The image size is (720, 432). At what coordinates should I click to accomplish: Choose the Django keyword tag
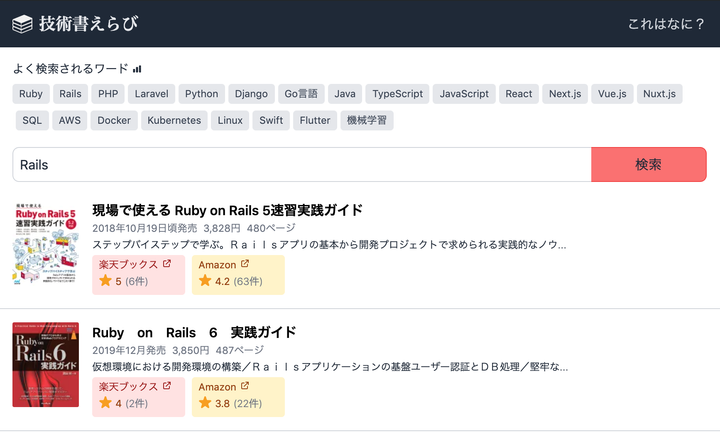pyautogui.click(x=251, y=94)
